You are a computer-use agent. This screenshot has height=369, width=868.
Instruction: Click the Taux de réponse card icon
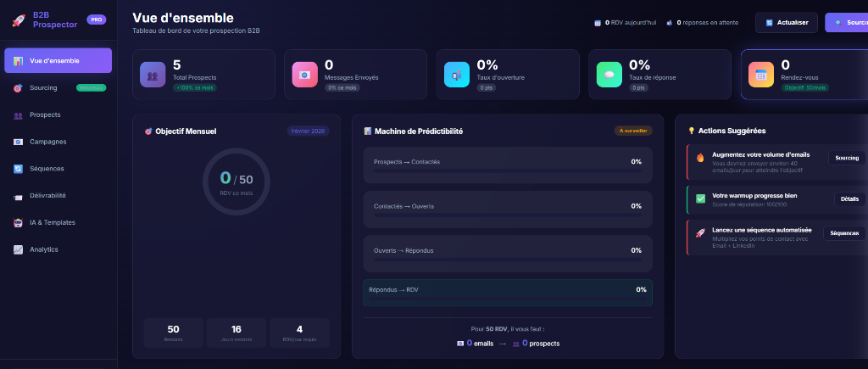[609, 75]
